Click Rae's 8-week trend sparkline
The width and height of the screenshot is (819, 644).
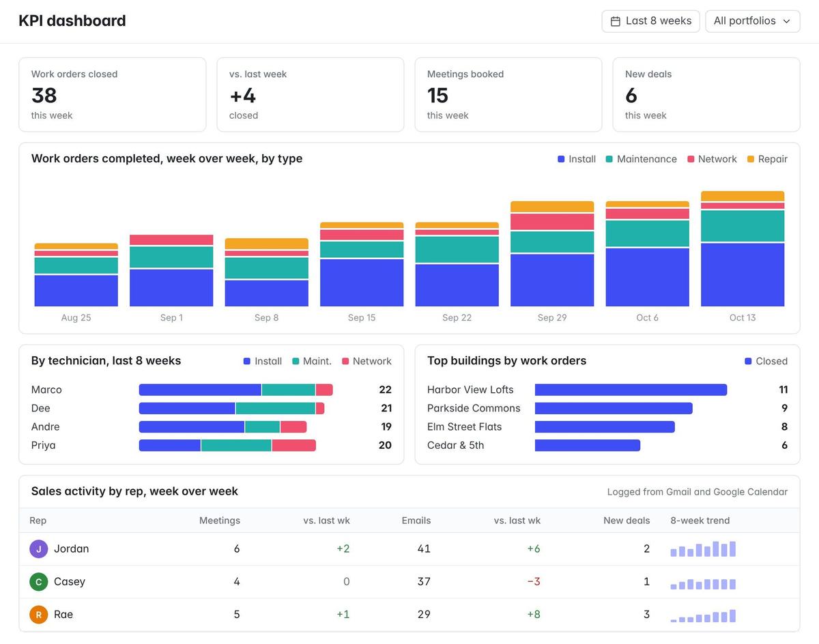pos(703,615)
